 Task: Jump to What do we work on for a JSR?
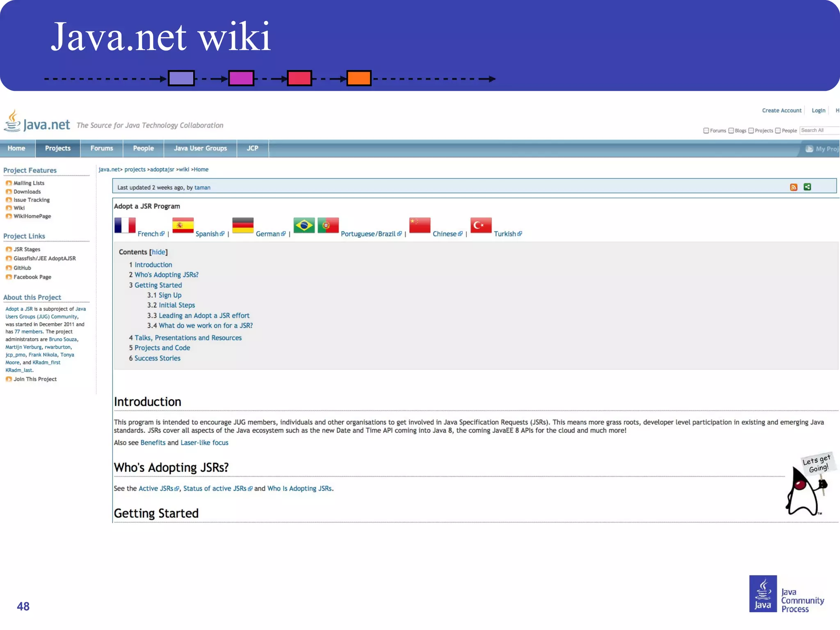coord(206,326)
